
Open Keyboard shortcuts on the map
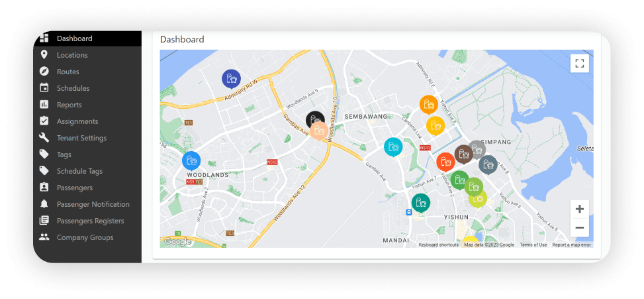tap(438, 245)
